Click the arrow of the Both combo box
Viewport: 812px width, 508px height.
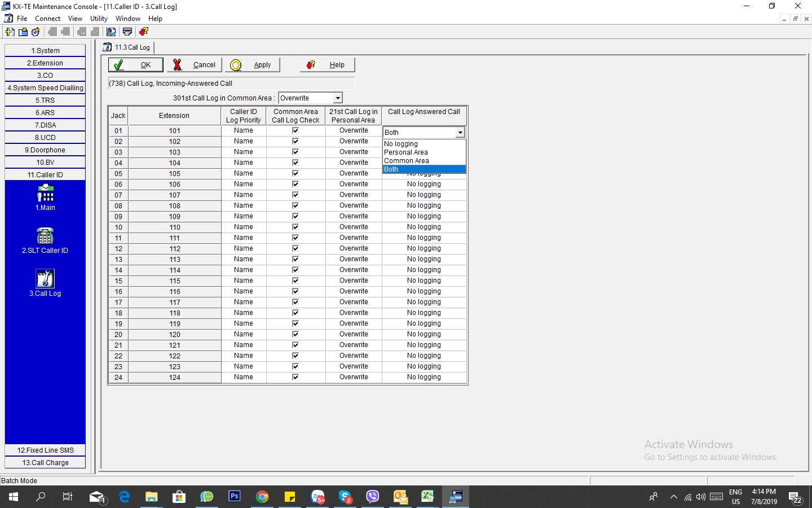460,133
